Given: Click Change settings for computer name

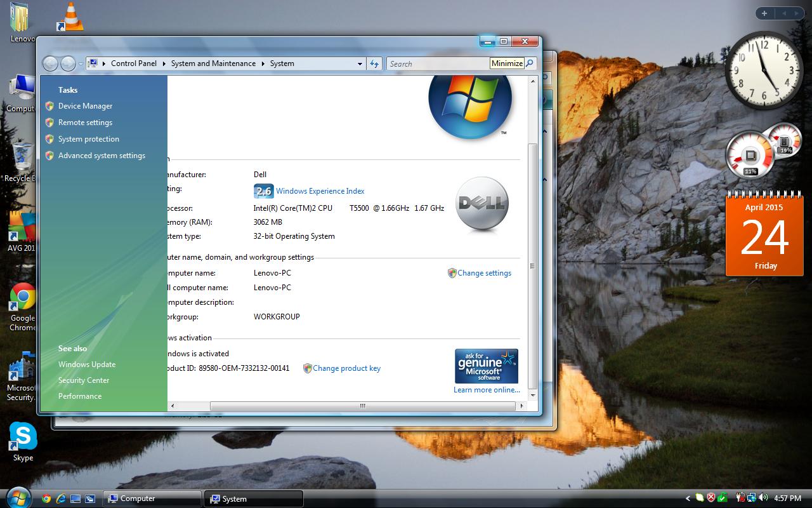Looking at the screenshot, I should (484, 273).
